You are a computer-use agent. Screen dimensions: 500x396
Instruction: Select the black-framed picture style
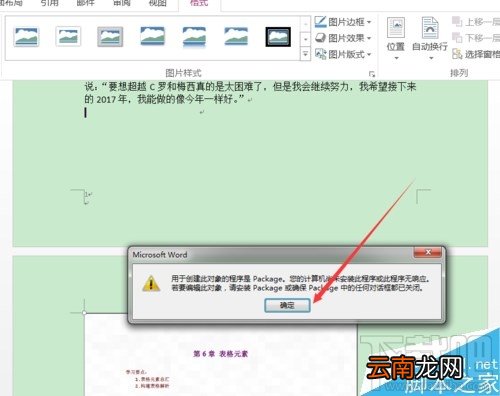pos(278,37)
